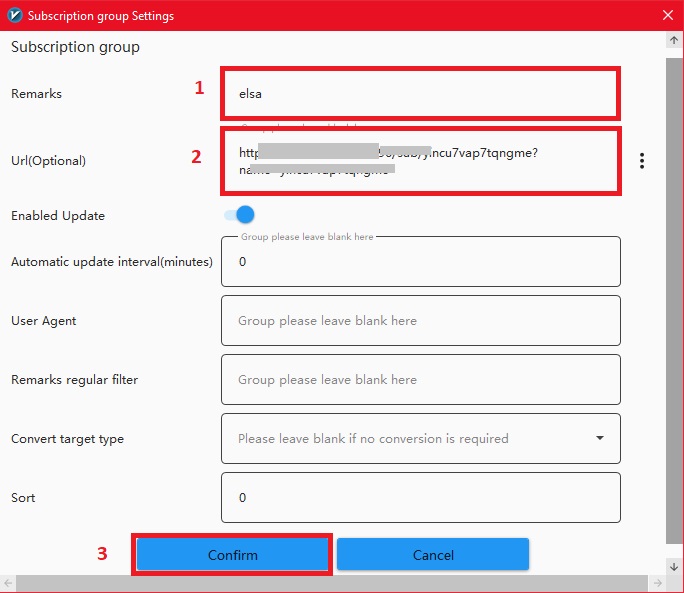684x593 pixels.
Task: Click the vertical scrollbar down arrow
Action: point(674,567)
